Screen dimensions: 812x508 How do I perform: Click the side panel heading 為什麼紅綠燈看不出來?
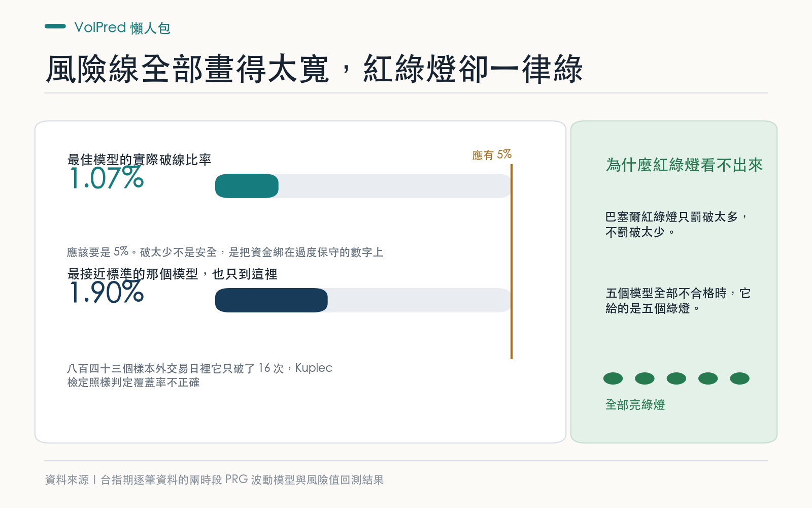point(684,165)
